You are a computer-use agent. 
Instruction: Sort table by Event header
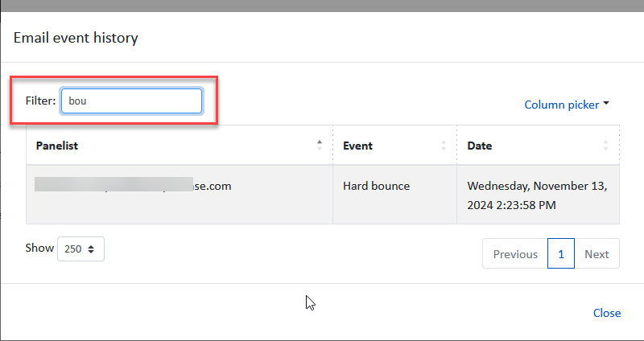click(357, 146)
